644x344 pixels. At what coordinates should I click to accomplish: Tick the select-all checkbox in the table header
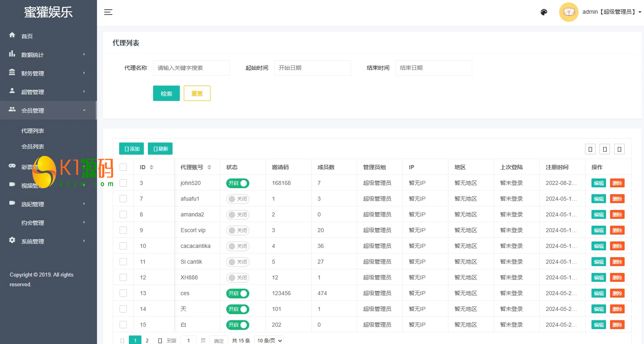tap(123, 167)
